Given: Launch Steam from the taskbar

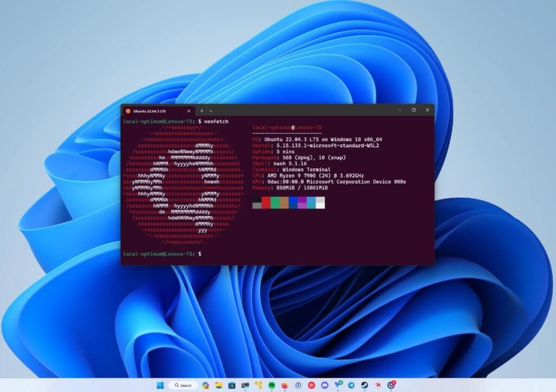Looking at the screenshot, I should [x=364, y=385].
